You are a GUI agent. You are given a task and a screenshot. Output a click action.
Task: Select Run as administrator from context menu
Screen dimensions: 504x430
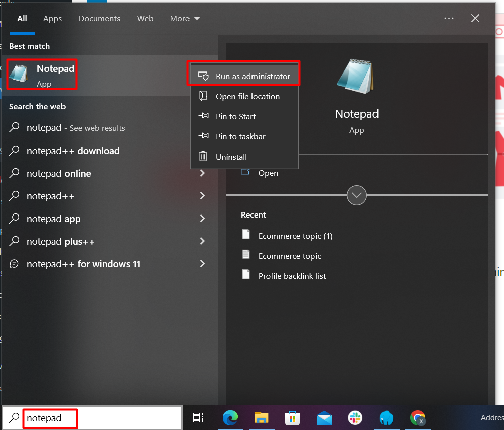(x=244, y=76)
